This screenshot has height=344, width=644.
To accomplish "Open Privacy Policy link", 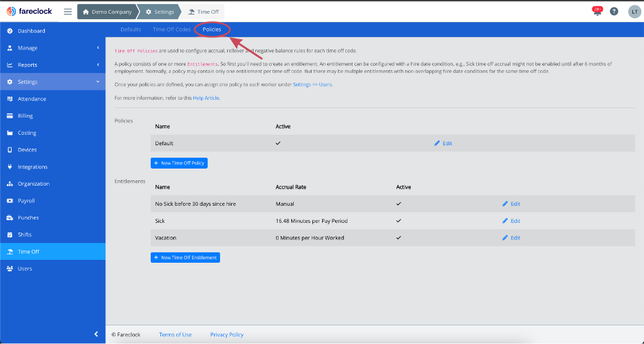I will pyautogui.click(x=227, y=334).
